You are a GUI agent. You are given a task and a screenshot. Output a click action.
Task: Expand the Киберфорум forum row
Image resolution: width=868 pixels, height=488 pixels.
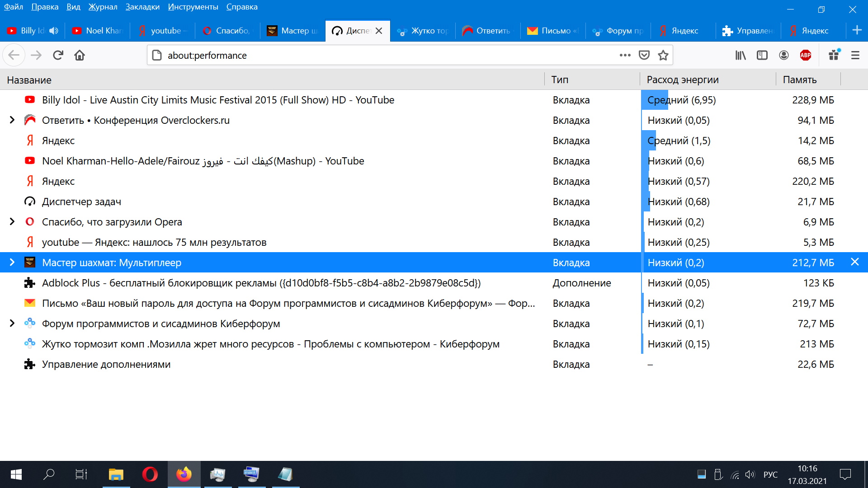pyautogui.click(x=12, y=324)
